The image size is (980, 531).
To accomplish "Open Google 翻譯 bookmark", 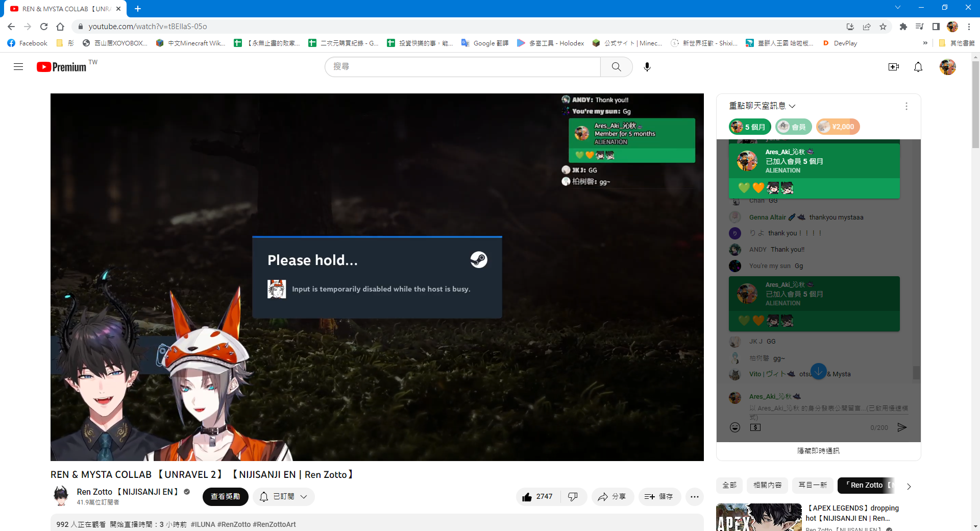I will 485,43.
